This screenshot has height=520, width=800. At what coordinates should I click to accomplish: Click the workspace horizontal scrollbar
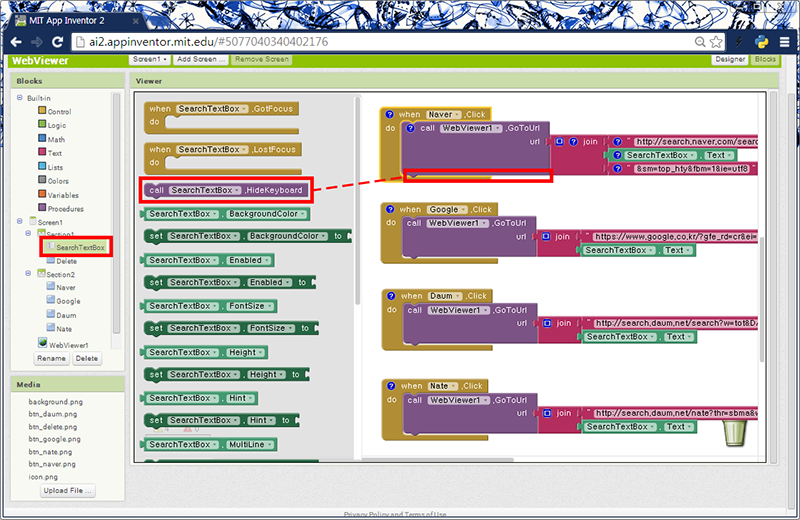(x=438, y=459)
